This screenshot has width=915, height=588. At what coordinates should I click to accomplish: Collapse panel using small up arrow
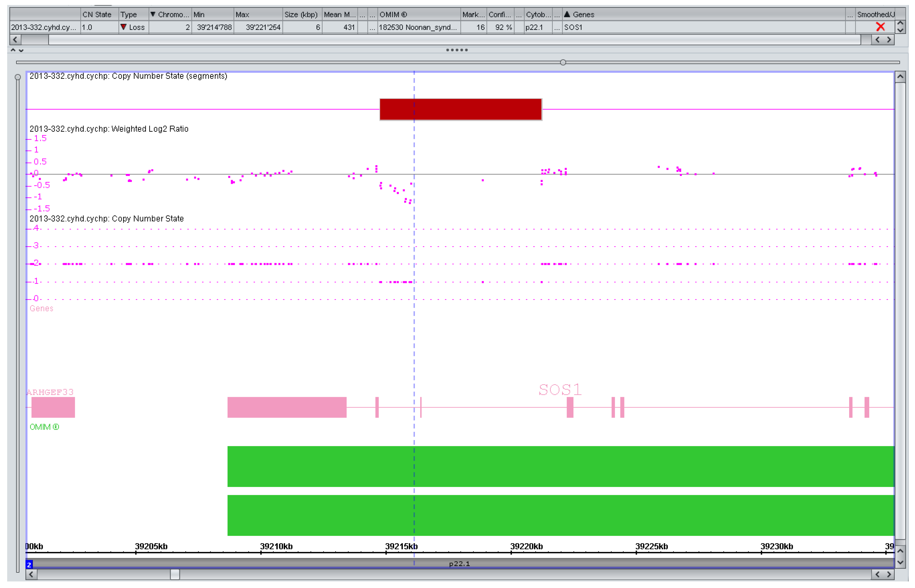[x=13, y=50]
